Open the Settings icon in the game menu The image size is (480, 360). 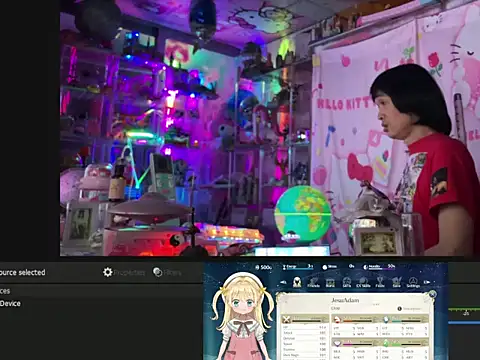(x=413, y=282)
